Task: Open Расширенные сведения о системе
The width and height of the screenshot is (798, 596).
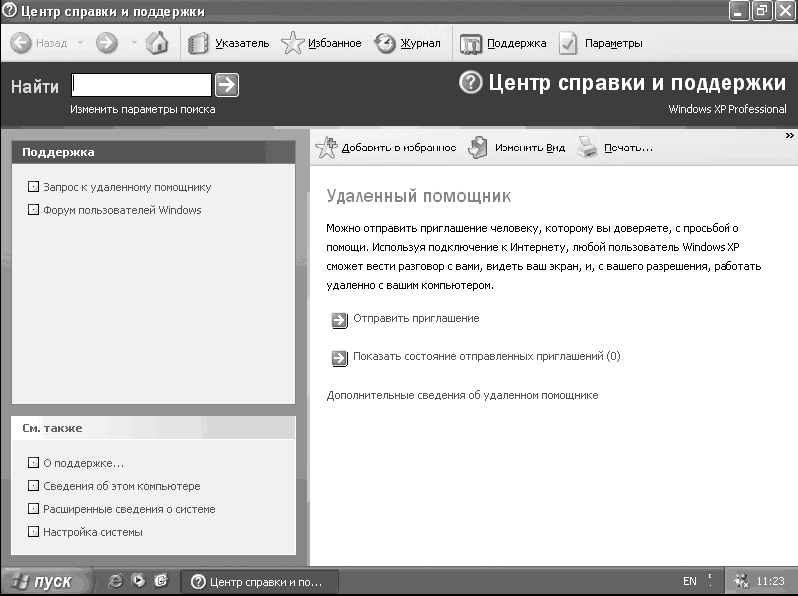Action: pos(129,509)
